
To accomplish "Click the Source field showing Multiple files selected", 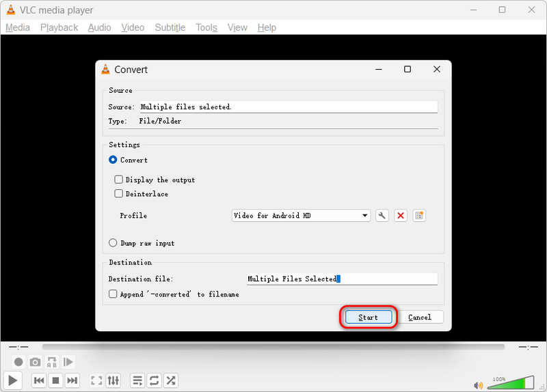I will click(x=288, y=107).
